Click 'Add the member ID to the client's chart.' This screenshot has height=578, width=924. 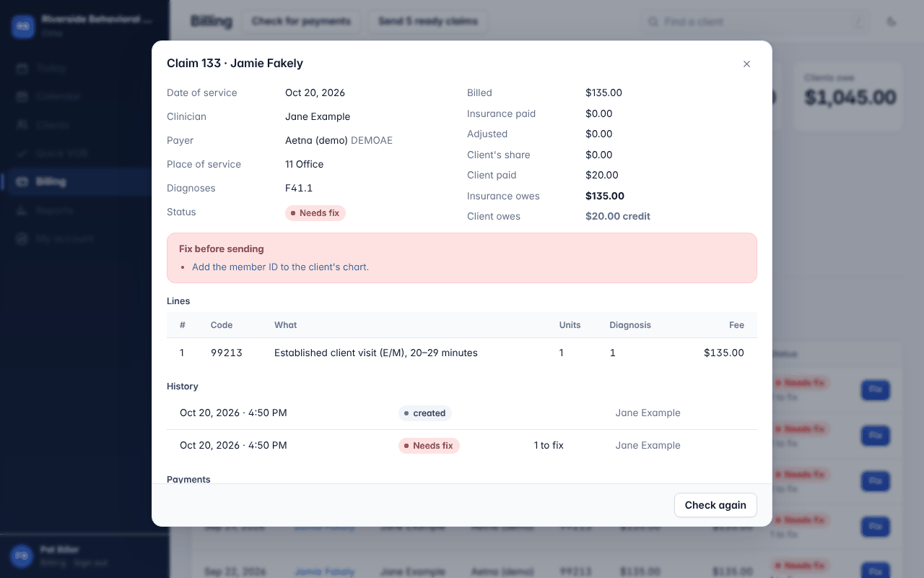(x=280, y=267)
